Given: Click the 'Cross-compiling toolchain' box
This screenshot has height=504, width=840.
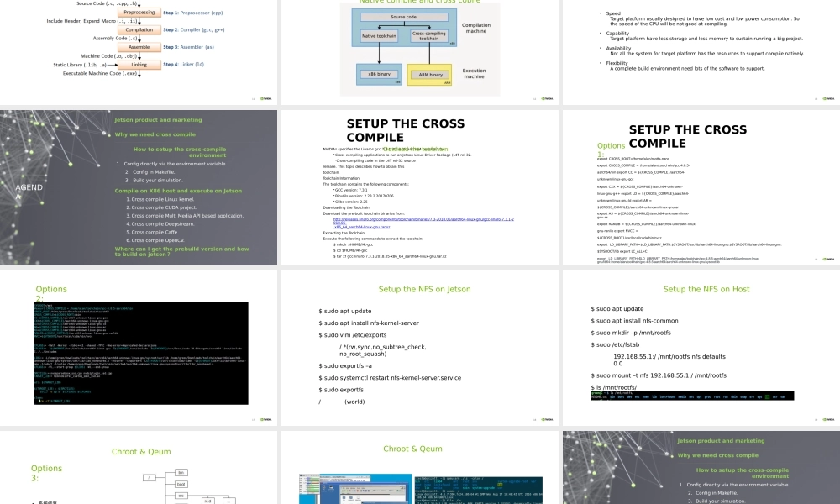Looking at the screenshot, I should coord(429,36).
